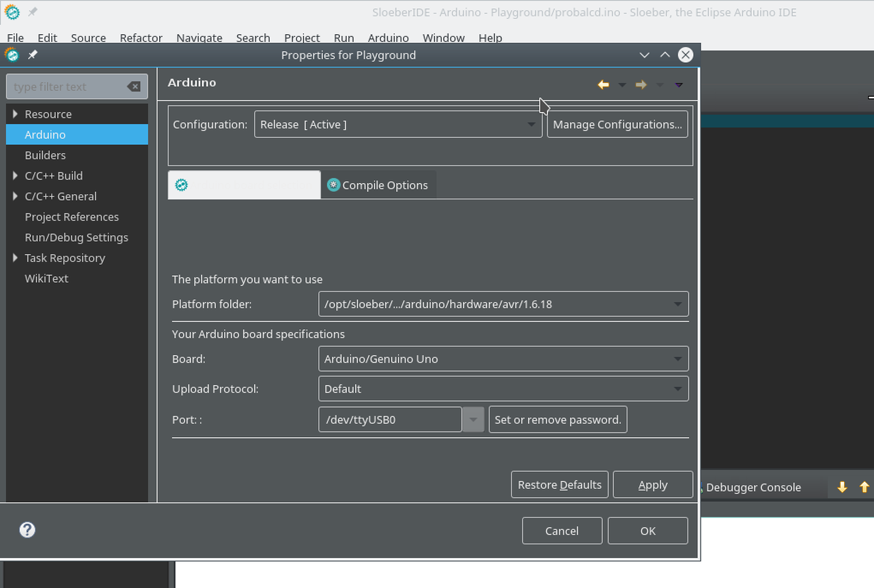Image resolution: width=874 pixels, height=588 pixels.
Task: Select Run/Debug Settings in the properties tree
Action: coord(76,237)
